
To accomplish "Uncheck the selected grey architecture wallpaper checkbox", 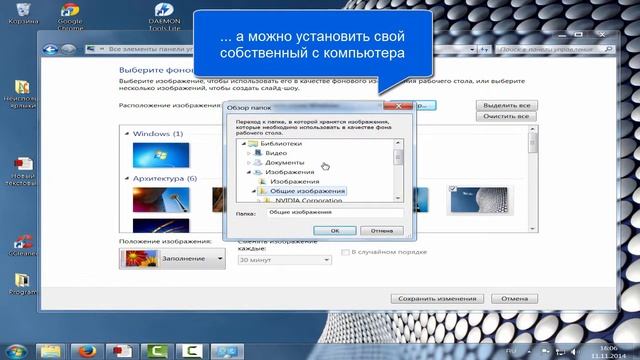I will pos(452,189).
